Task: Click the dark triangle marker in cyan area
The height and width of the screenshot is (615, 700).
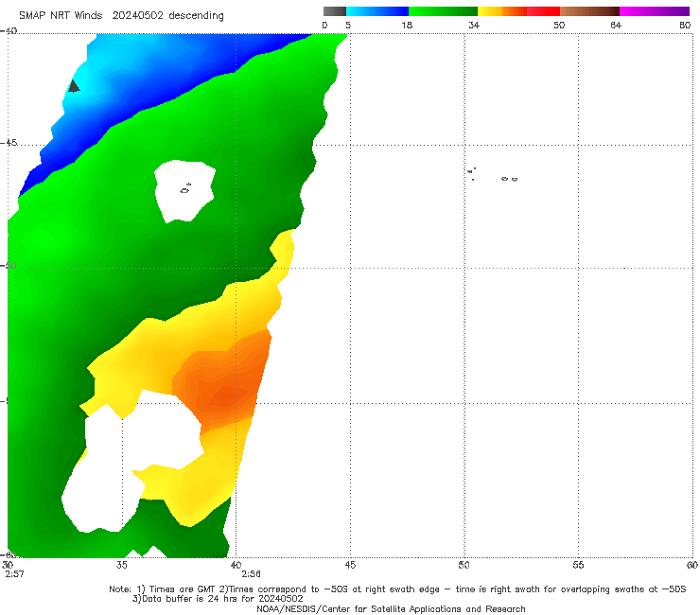Action: coord(74,86)
